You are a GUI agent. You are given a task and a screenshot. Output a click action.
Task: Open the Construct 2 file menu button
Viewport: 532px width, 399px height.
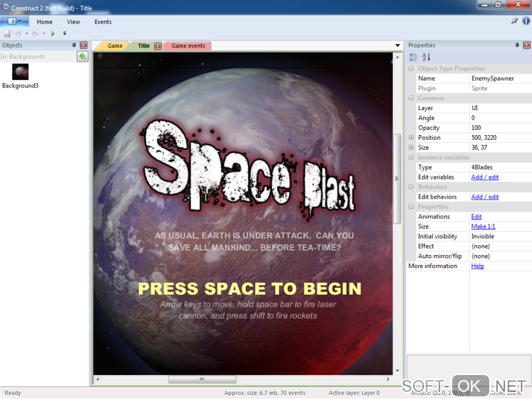tap(14, 21)
